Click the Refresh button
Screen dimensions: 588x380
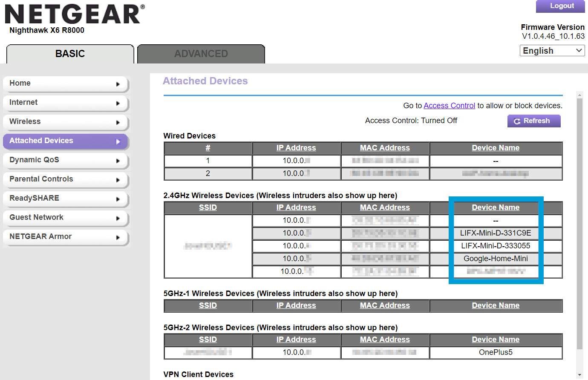(533, 121)
